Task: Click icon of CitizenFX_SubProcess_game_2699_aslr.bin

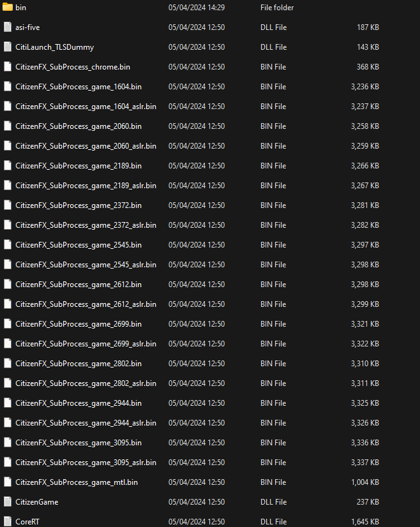Action: (x=8, y=343)
